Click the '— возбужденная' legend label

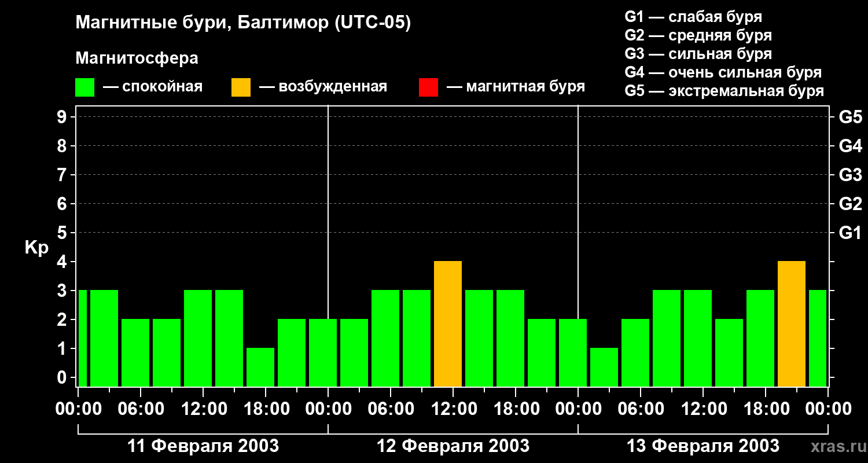[x=323, y=87]
